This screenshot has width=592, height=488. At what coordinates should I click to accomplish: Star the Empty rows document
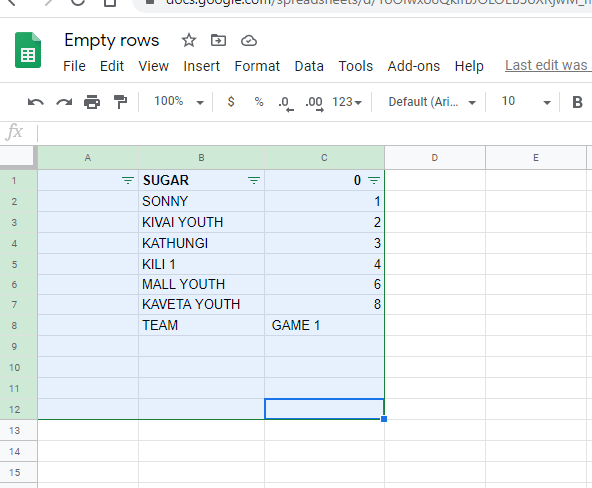pyautogui.click(x=189, y=40)
